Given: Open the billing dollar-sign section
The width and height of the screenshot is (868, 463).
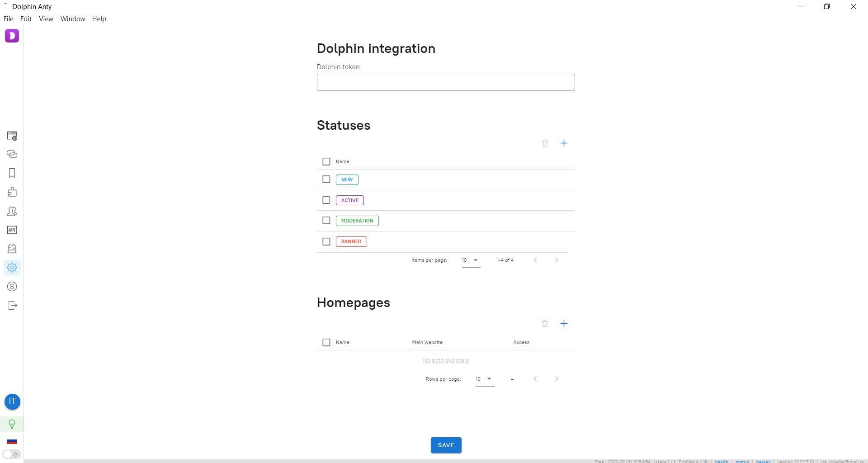Looking at the screenshot, I should pyautogui.click(x=12, y=287).
